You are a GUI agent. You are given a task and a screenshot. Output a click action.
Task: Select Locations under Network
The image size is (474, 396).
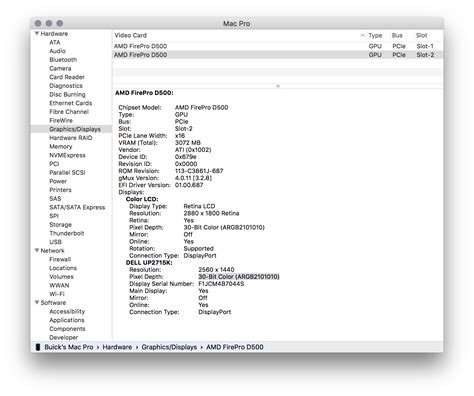(63, 268)
